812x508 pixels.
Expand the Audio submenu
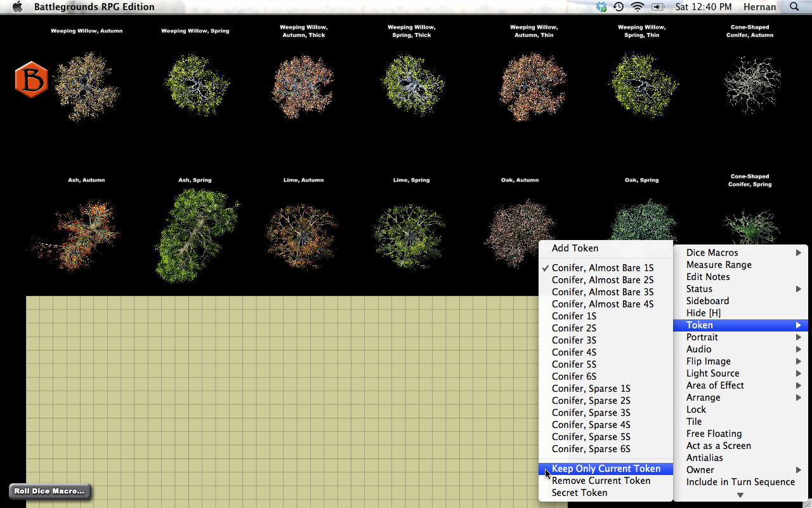[740, 349]
